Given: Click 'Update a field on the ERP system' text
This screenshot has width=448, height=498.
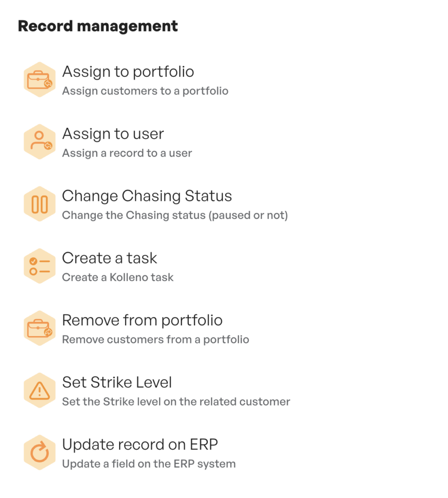Looking at the screenshot, I should pyautogui.click(x=149, y=464).
